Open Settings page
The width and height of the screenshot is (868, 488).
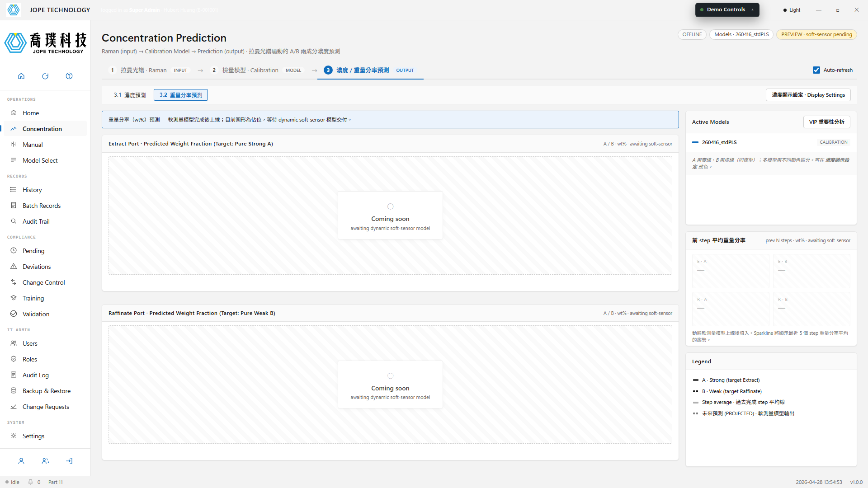click(x=45, y=436)
